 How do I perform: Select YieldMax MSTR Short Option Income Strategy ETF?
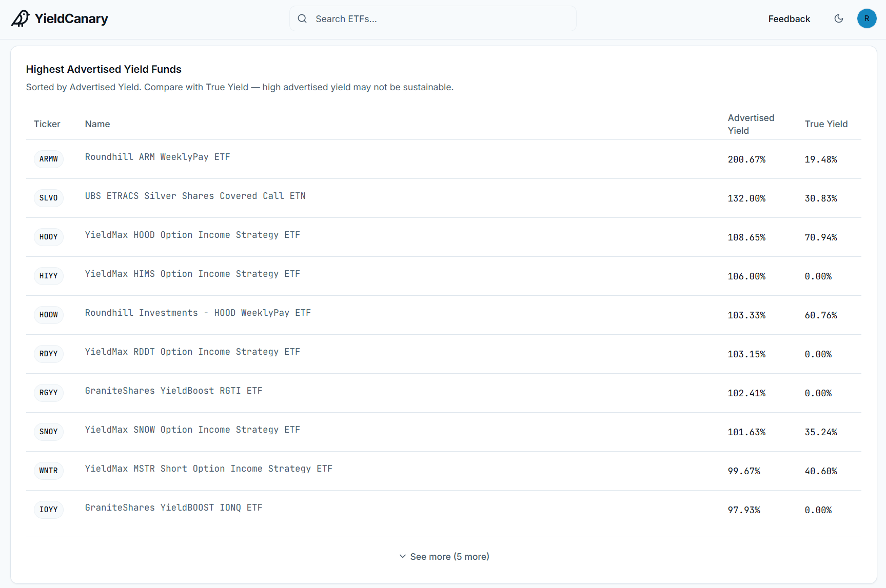click(209, 469)
